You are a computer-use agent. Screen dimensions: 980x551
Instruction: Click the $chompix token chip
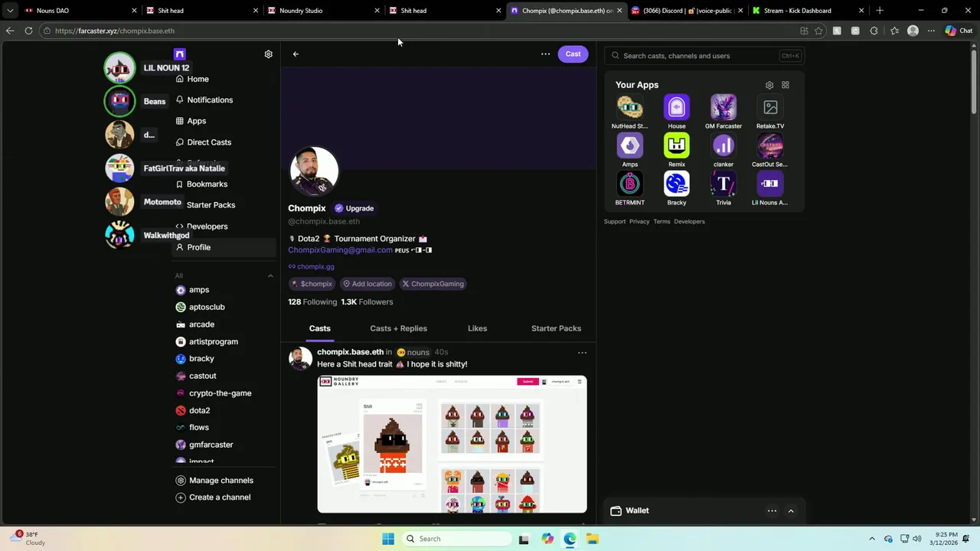tap(312, 284)
